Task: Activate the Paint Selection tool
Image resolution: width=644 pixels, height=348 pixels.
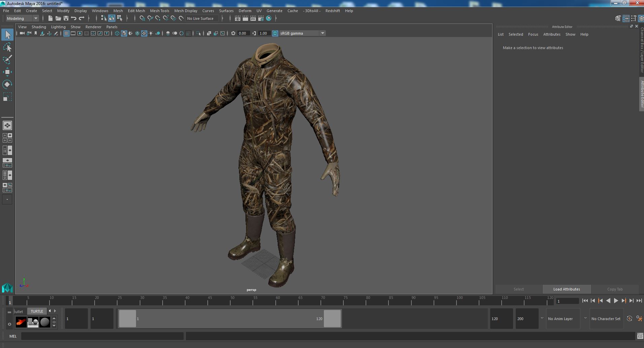Action: point(7,60)
